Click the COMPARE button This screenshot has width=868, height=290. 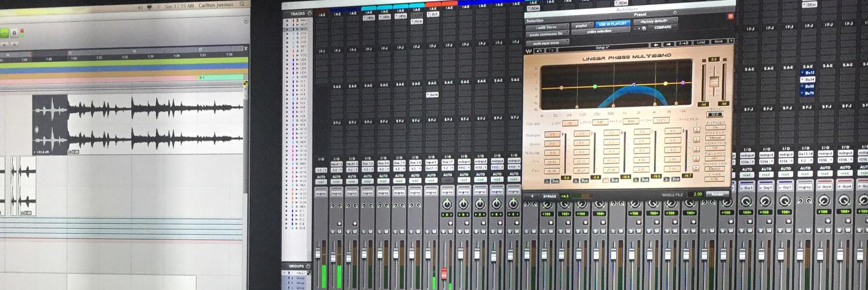click(x=663, y=27)
